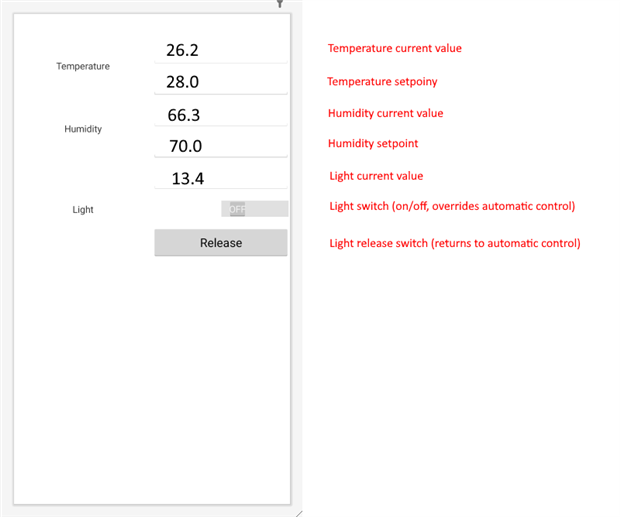
Task: Click the 'Humidity setpoint' annotation
Action: click(373, 143)
